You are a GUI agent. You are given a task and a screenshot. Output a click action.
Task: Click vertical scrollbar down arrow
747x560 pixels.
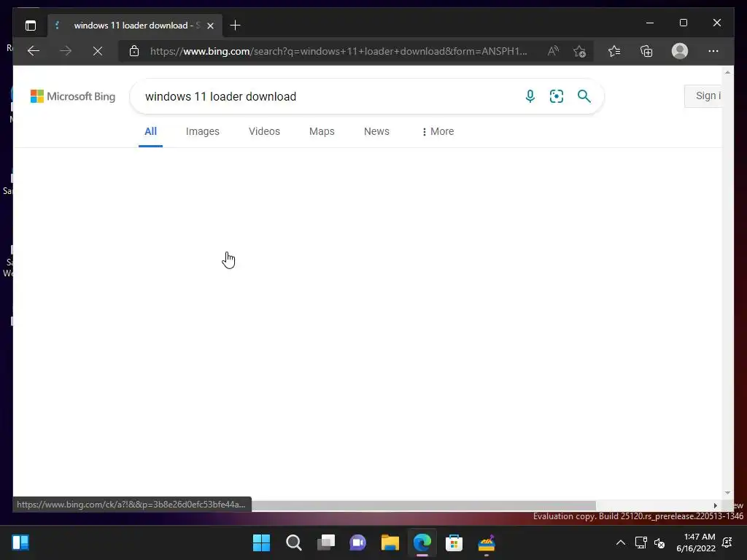click(727, 493)
